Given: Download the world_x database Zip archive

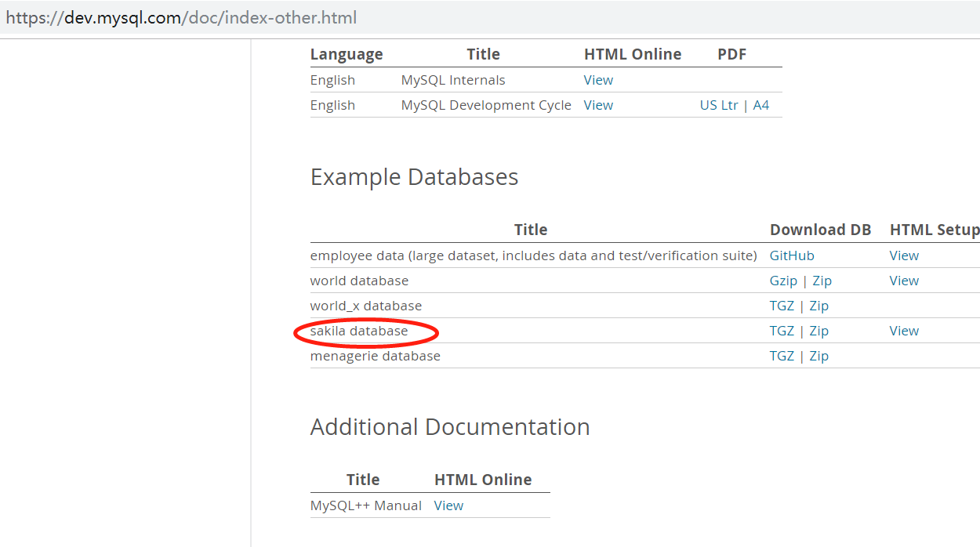Looking at the screenshot, I should click(x=818, y=305).
